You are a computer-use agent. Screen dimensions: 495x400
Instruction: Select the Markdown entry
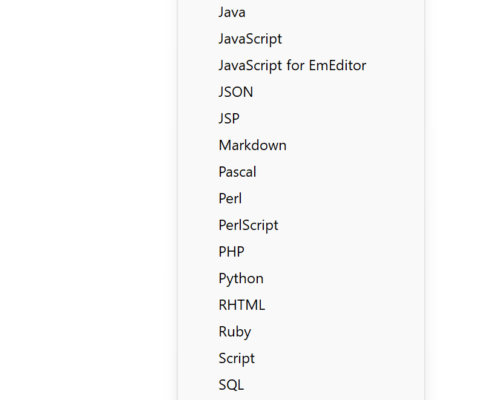301,145
